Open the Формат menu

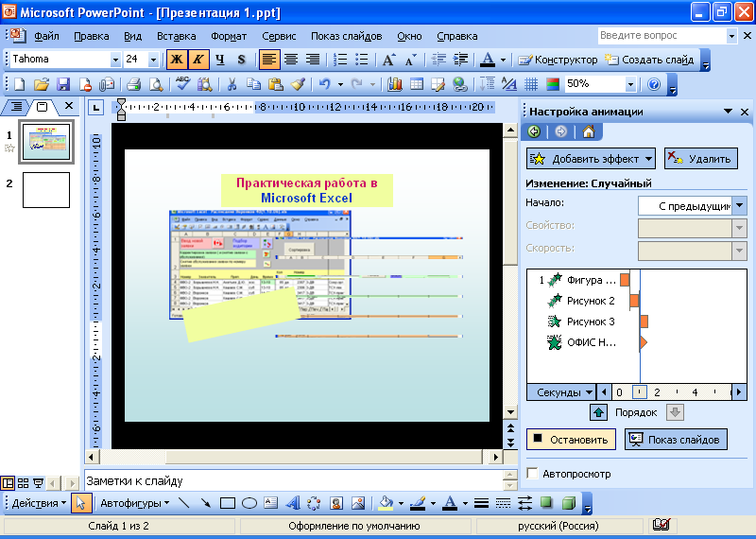pos(229,36)
